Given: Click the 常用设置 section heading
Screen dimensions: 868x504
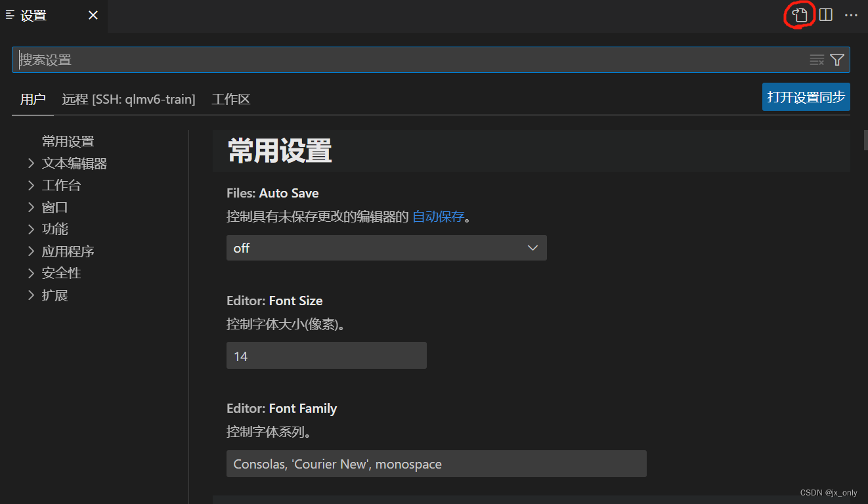Looking at the screenshot, I should (280, 151).
